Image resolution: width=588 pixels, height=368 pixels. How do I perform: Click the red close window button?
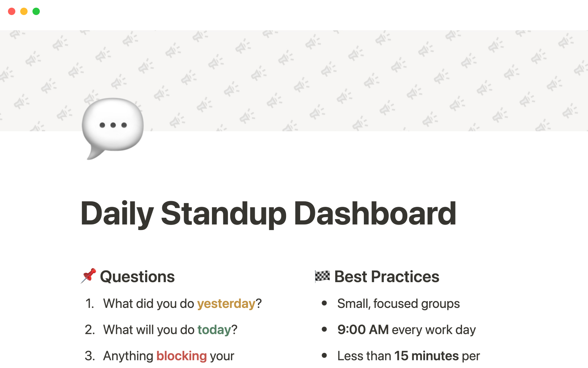[12, 11]
